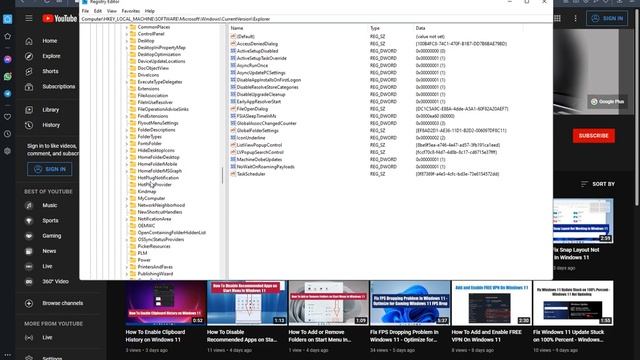Click the top-right YouTube Sign In button
This screenshot has height=360, width=640.
point(607,18)
